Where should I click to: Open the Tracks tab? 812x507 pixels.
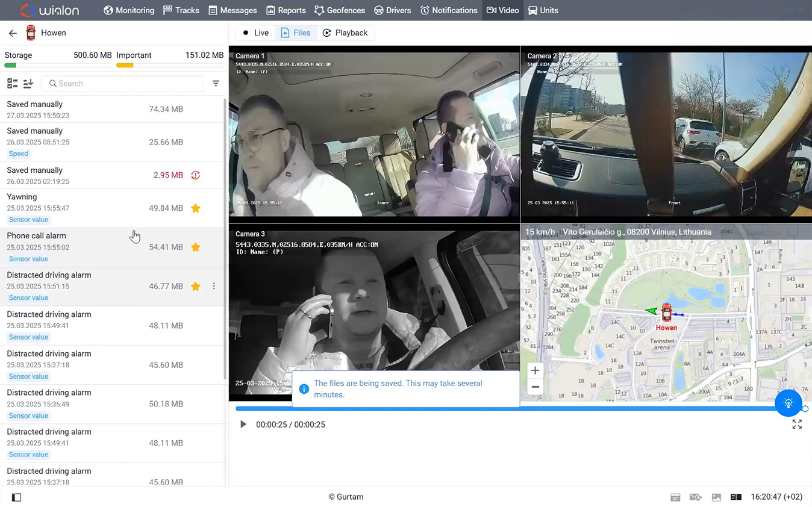pyautogui.click(x=181, y=10)
